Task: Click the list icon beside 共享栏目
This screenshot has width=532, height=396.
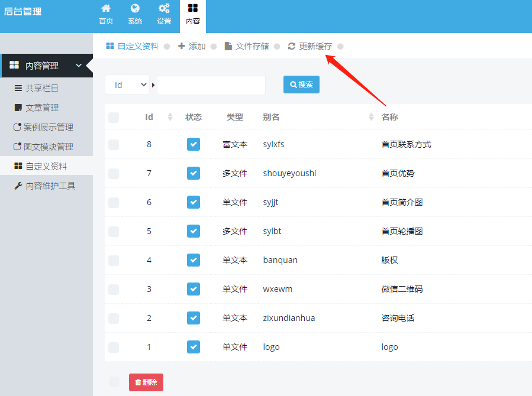Action: (x=18, y=89)
